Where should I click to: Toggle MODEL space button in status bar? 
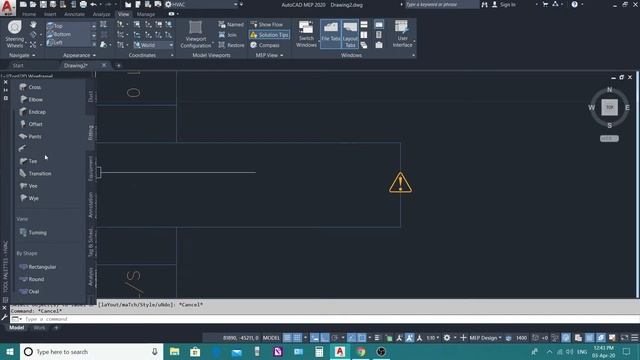pyautogui.click(x=271, y=338)
